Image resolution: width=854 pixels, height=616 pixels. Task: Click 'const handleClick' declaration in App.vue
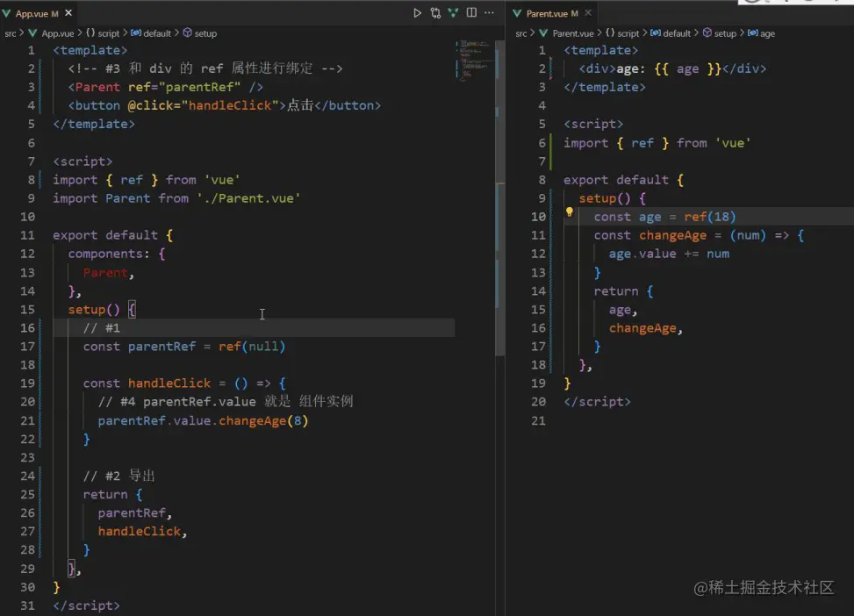[x=147, y=383]
